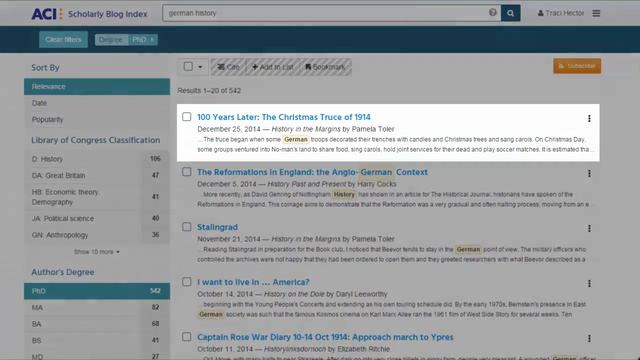Expand Show 10 more classifications
This screenshot has height=360, width=640.
(97, 252)
